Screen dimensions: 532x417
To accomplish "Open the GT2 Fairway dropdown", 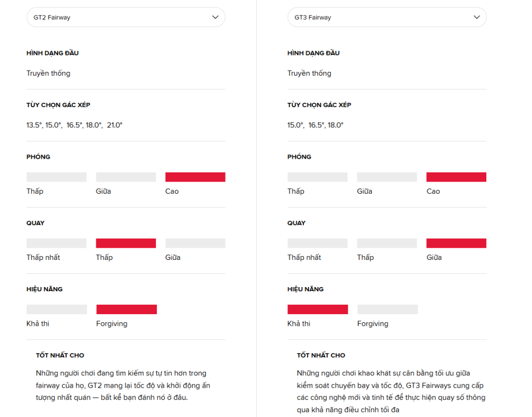I will click(x=126, y=18).
